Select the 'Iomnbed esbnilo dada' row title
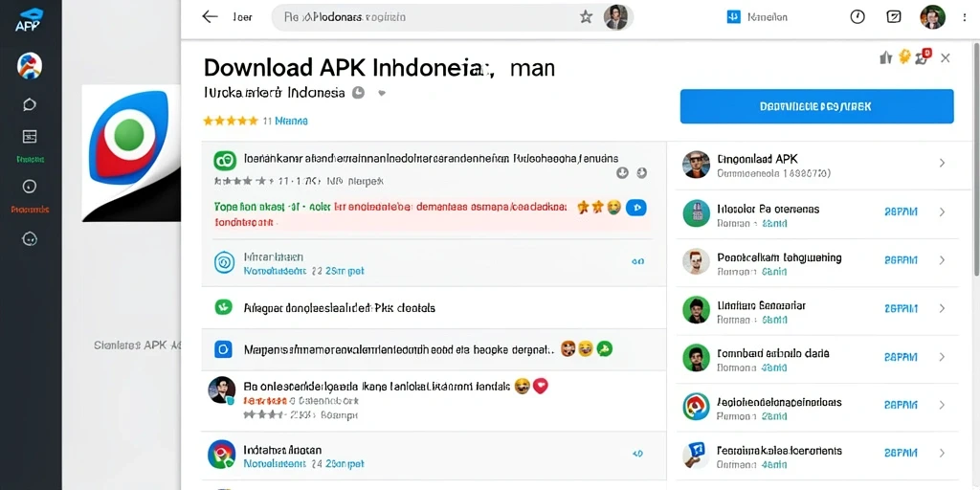This screenshot has height=490, width=980. [773, 353]
